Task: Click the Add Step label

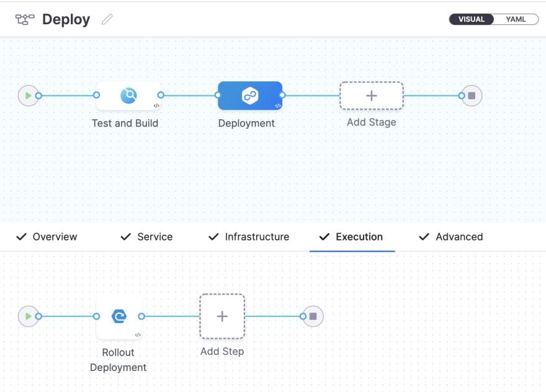Action: pyautogui.click(x=222, y=352)
